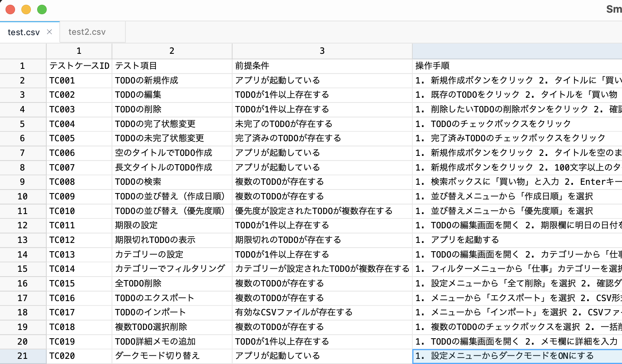Select the TC011 cell
Screen dimensions: 622x364
(79, 226)
